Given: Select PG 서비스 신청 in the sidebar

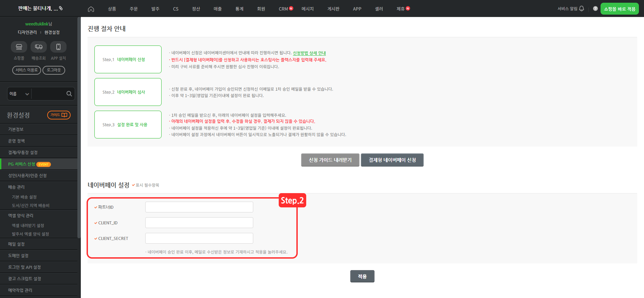Looking at the screenshot, I should (x=39, y=164).
